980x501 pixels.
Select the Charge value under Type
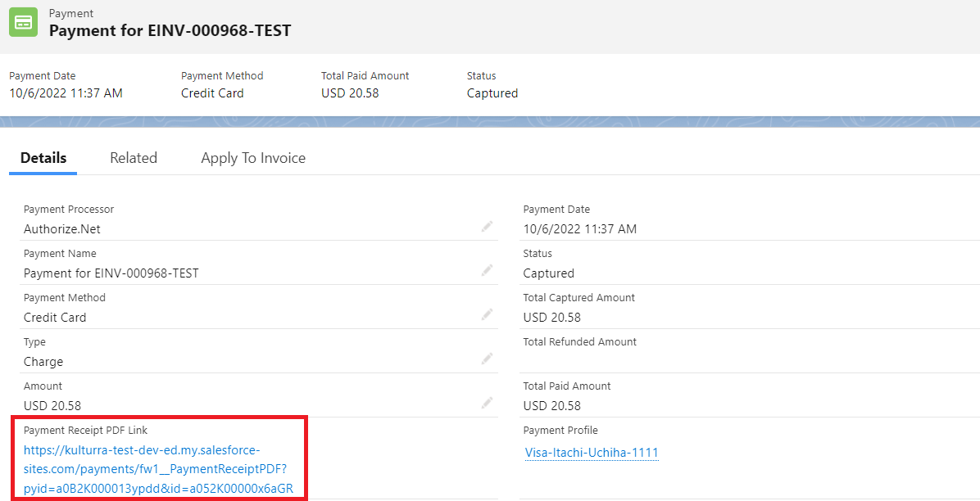pyautogui.click(x=43, y=362)
